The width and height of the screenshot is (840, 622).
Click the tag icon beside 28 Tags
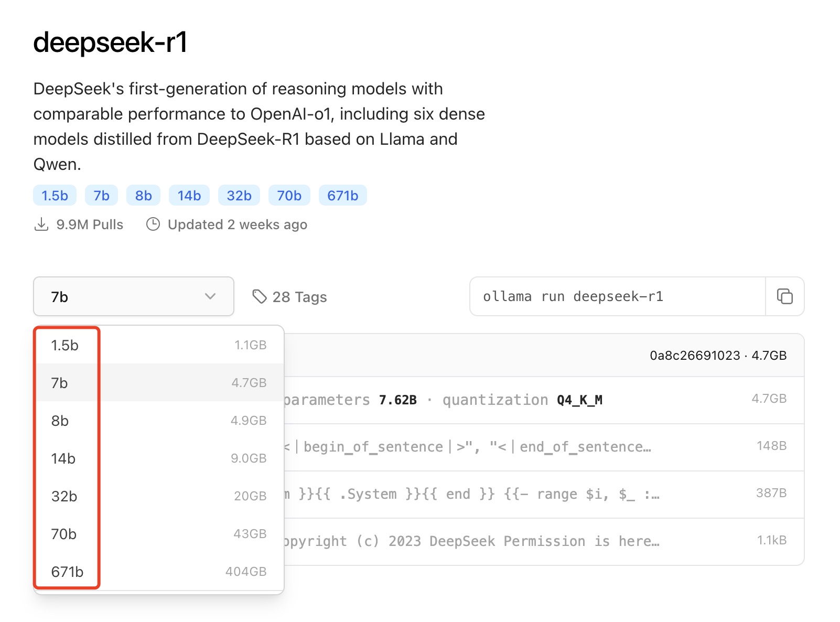click(260, 297)
